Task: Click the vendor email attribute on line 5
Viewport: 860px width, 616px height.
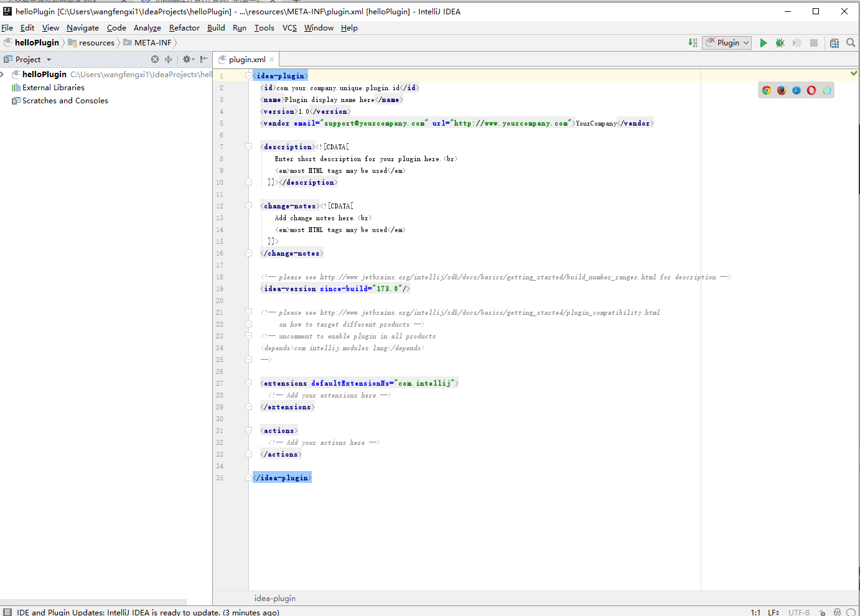Action: [x=360, y=123]
